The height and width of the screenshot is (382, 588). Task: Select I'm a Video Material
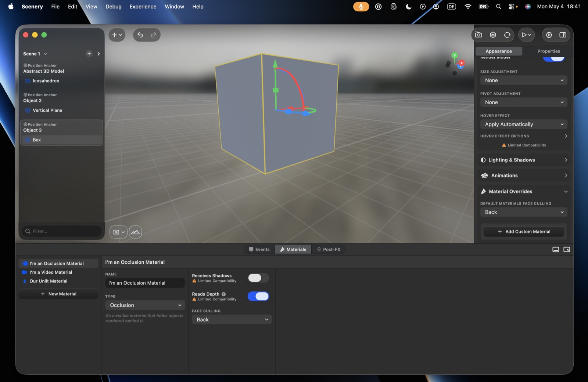pyautogui.click(x=58, y=272)
